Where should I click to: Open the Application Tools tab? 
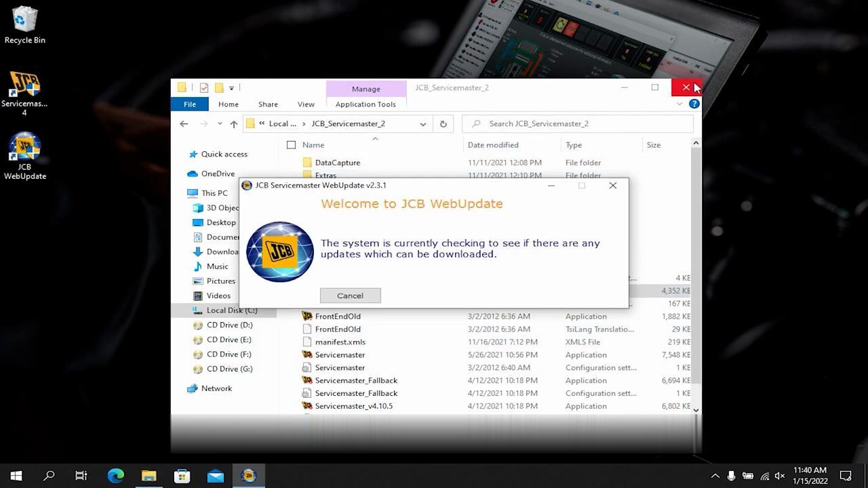pyautogui.click(x=366, y=104)
